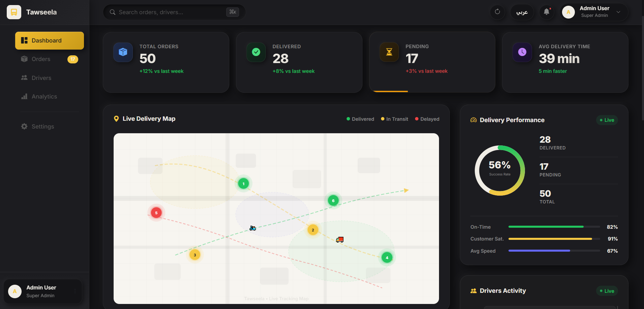Screen dimensions: 644x309
Task: Select green map marker 6
Action: 333,201
